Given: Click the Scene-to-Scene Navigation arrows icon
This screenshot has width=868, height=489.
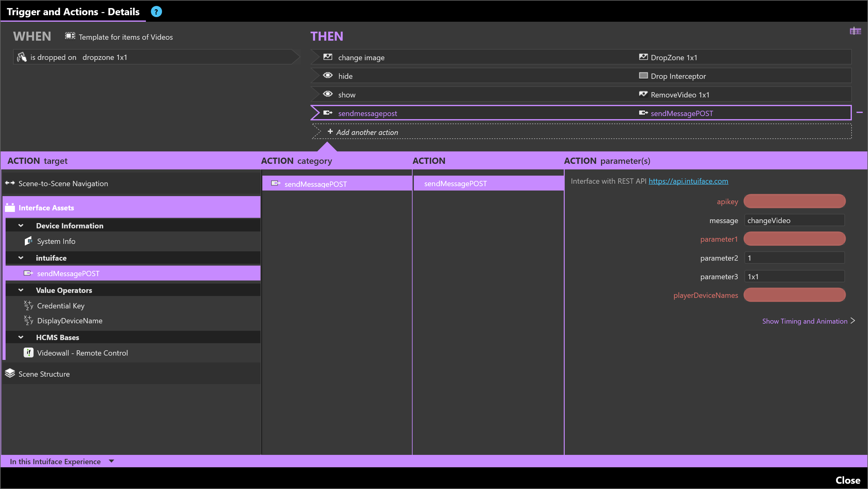Looking at the screenshot, I should (10, 183).
